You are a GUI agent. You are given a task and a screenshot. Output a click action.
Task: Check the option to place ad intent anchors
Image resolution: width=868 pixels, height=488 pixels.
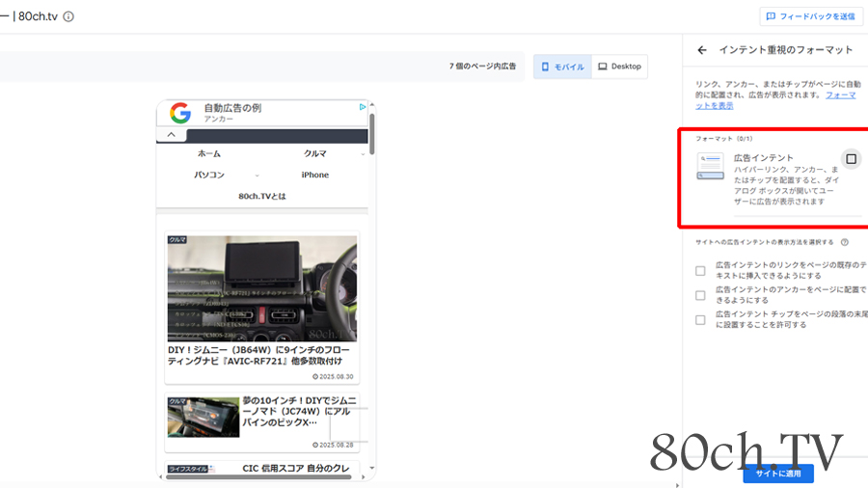click(700, 295)
